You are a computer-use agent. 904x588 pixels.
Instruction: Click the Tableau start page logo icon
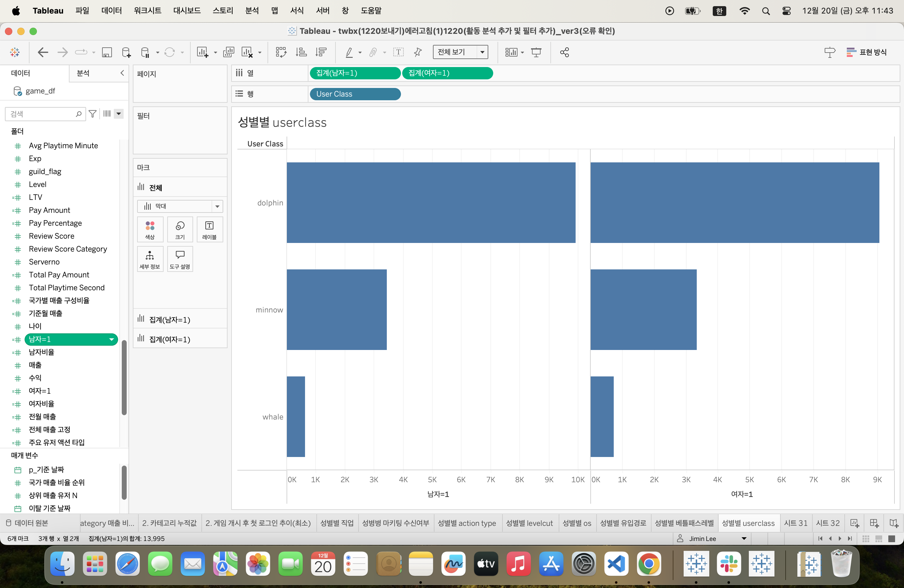coord(15,52)
